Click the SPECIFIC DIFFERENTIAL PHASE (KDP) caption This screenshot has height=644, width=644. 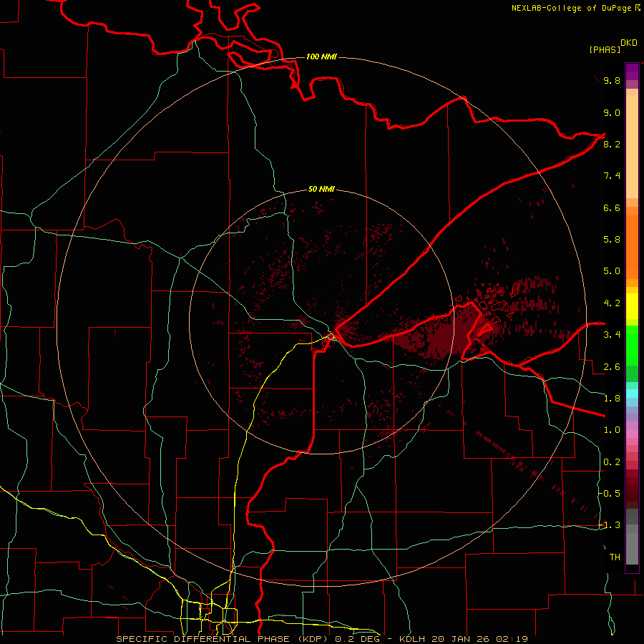coord(223,639)
